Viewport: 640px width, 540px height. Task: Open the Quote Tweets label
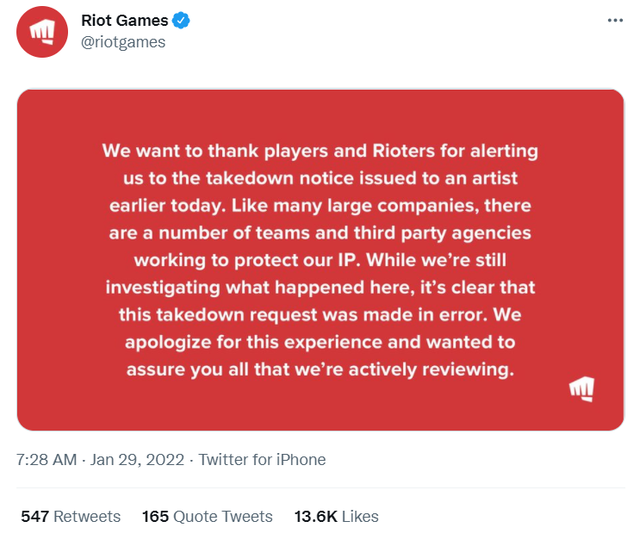[223, 516]
